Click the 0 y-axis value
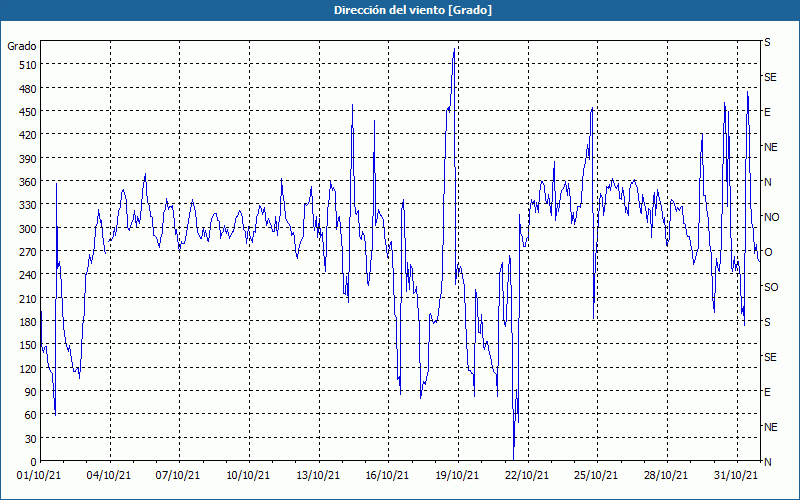 34,462
